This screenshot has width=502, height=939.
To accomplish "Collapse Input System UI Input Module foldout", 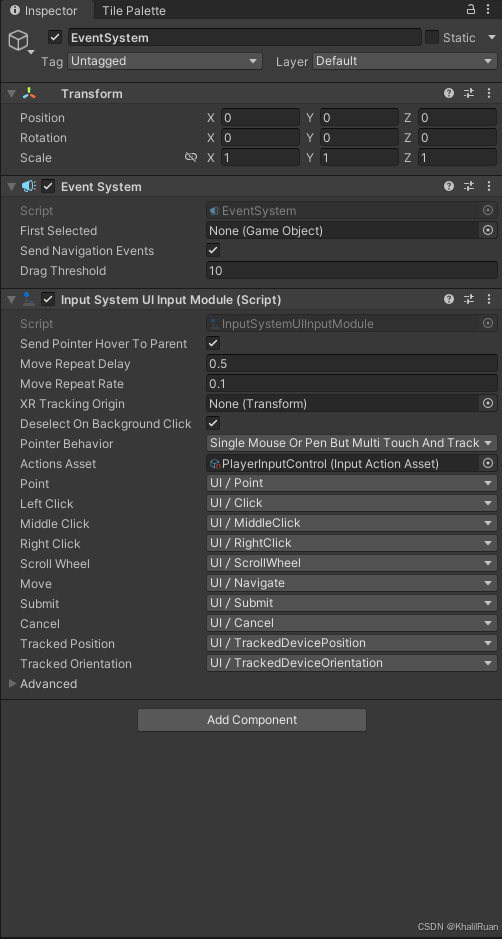I will [11, 299].
